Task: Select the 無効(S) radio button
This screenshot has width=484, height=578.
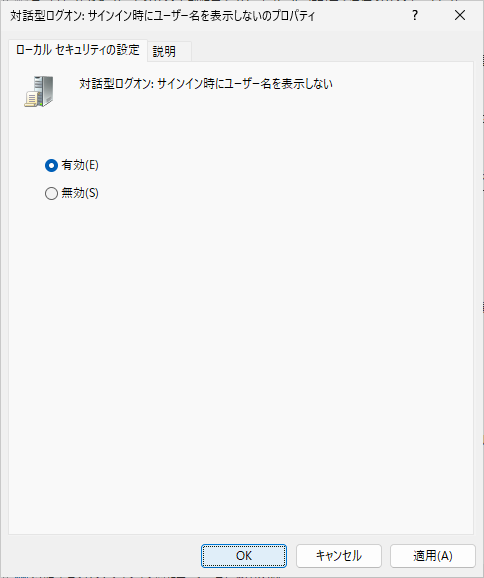Action: pyautogui.click(x=51, y=193)
